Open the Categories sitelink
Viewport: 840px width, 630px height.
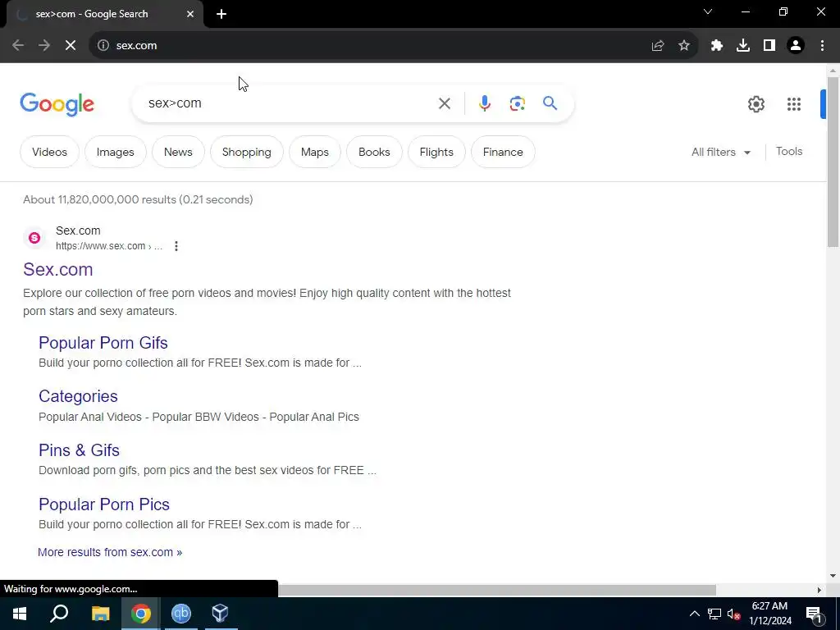78,396
